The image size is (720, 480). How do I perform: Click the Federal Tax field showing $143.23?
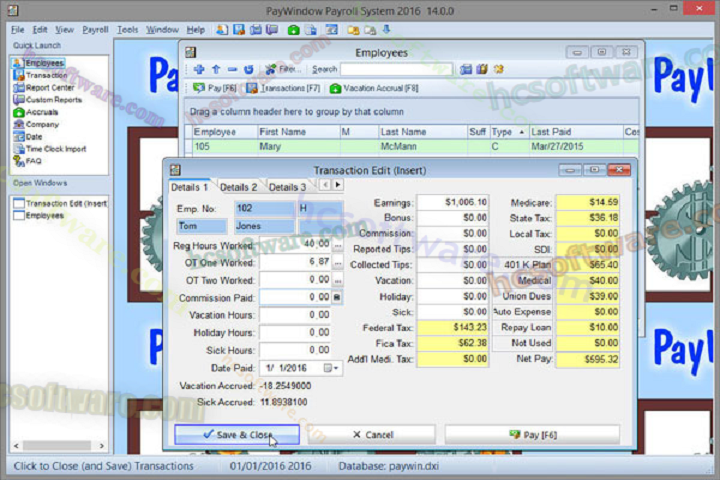(452, 328)
